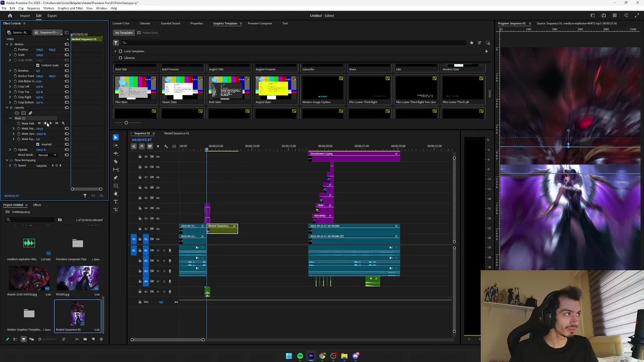Track selected mask forward

[x=50, y=123]
